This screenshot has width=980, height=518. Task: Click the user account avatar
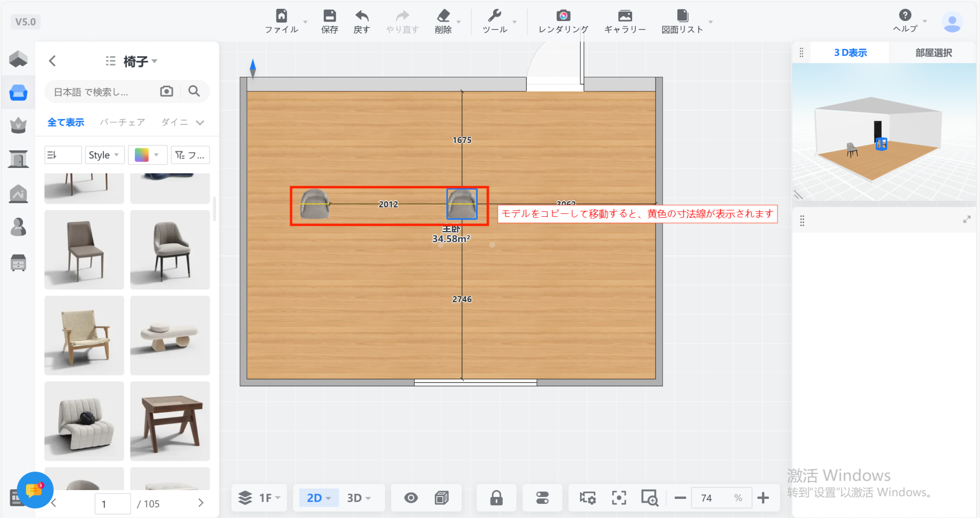pyautogui.click(x=952, y=22)
